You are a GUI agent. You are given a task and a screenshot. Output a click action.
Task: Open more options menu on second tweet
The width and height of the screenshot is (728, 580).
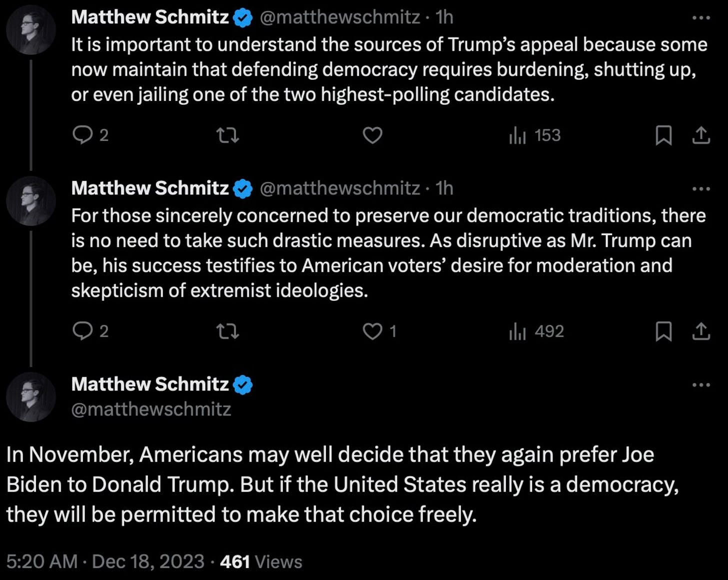(701, 189)
